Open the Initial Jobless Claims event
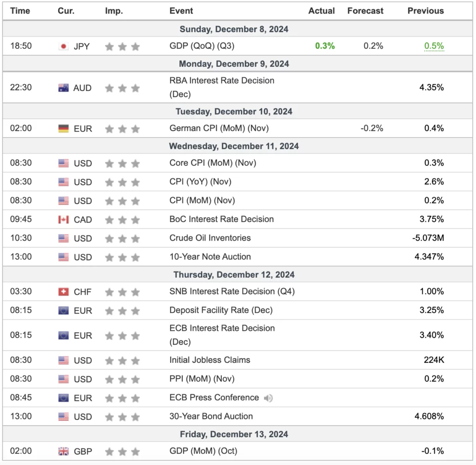The width and height of the screenshot is (476, 465). 210,360
